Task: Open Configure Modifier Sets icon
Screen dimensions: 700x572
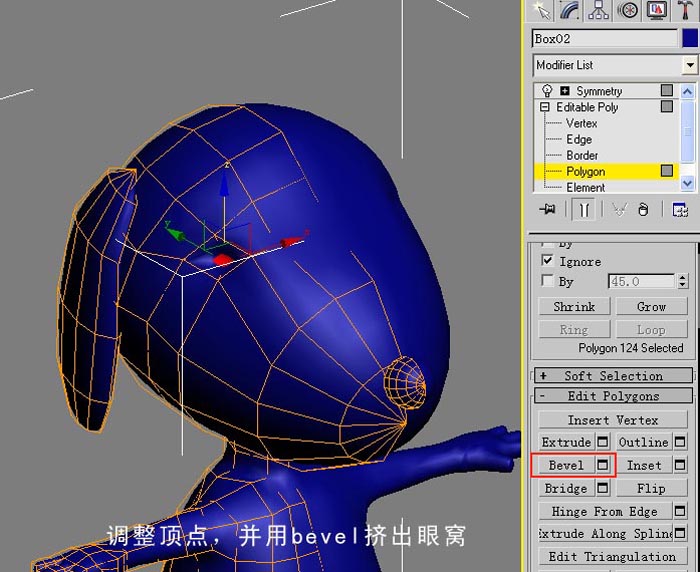Action: (680, 209)
